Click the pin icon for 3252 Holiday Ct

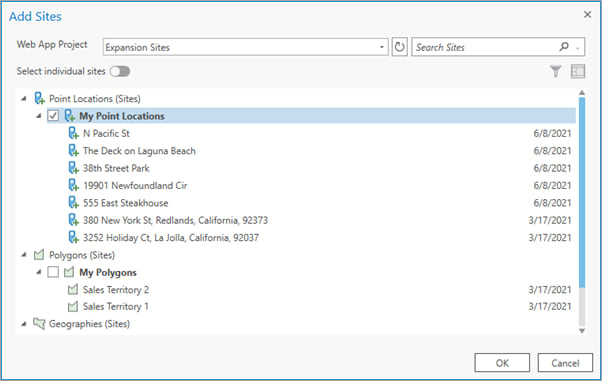[73, 237]
